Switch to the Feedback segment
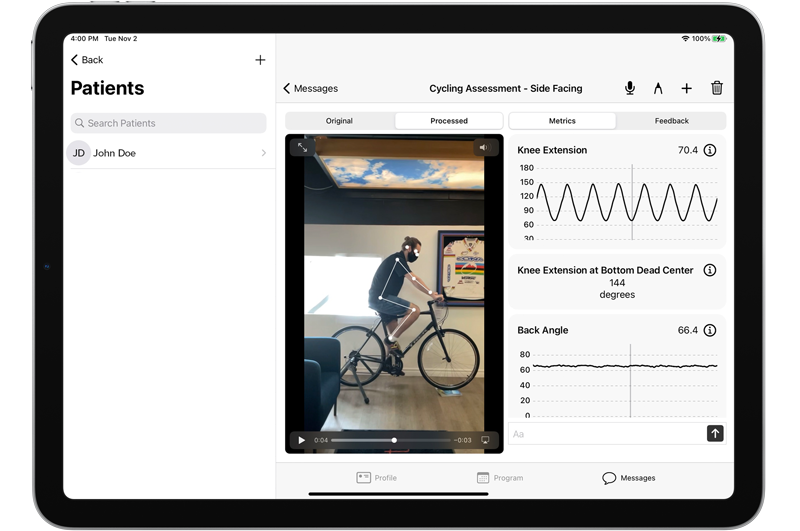800x531 pixels. pyautogui.click(x=671, y=121)
